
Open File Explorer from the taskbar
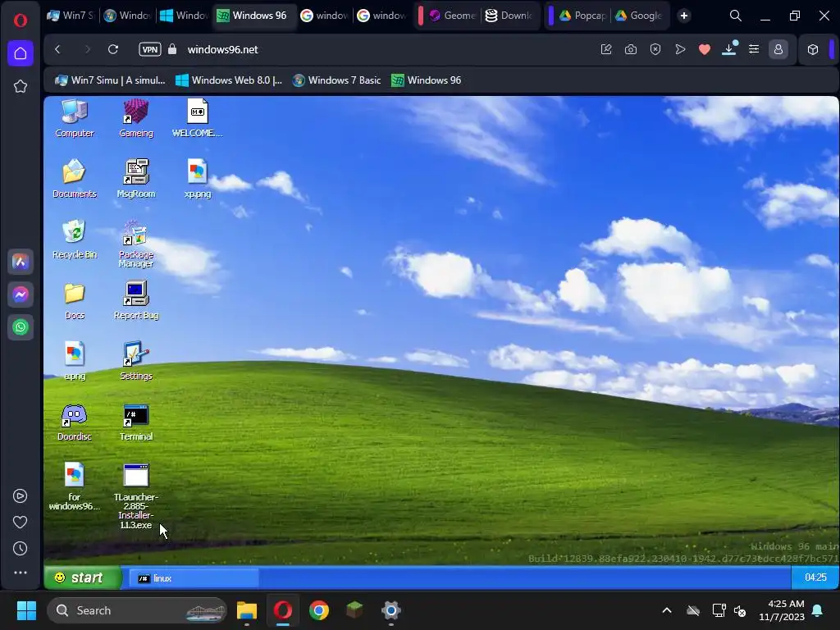click(247, 610)
